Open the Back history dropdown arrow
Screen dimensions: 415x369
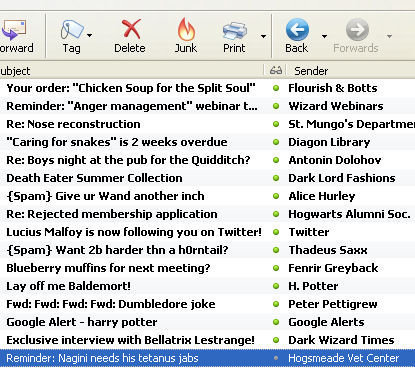[x=324, y=36]
